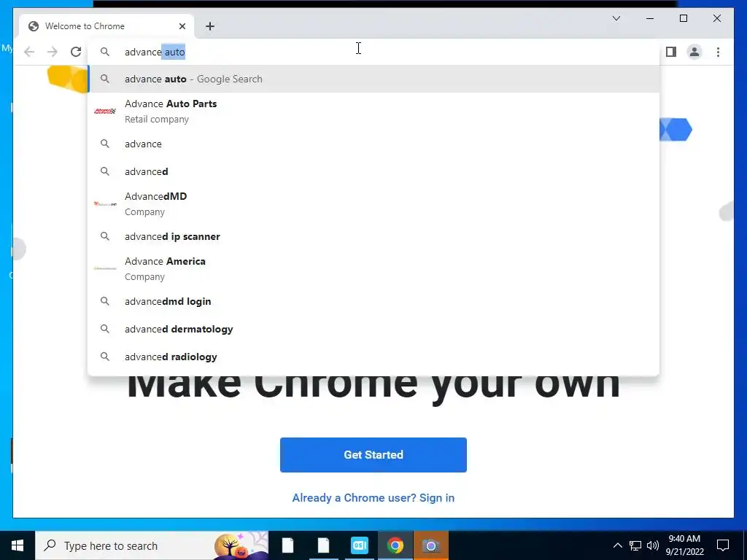Select the Welcome to Chrome tab
The width and height of the screenshot is (747, 560).
[x=107, y=26]
